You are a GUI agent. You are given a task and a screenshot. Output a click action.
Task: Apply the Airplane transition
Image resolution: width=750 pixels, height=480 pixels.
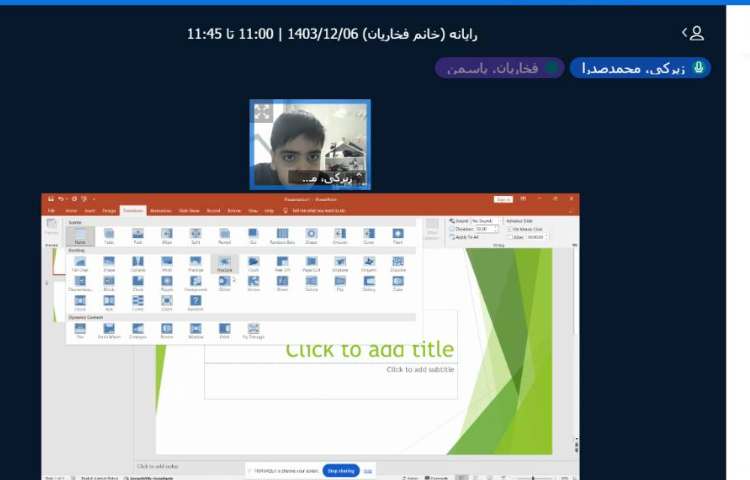340,263
